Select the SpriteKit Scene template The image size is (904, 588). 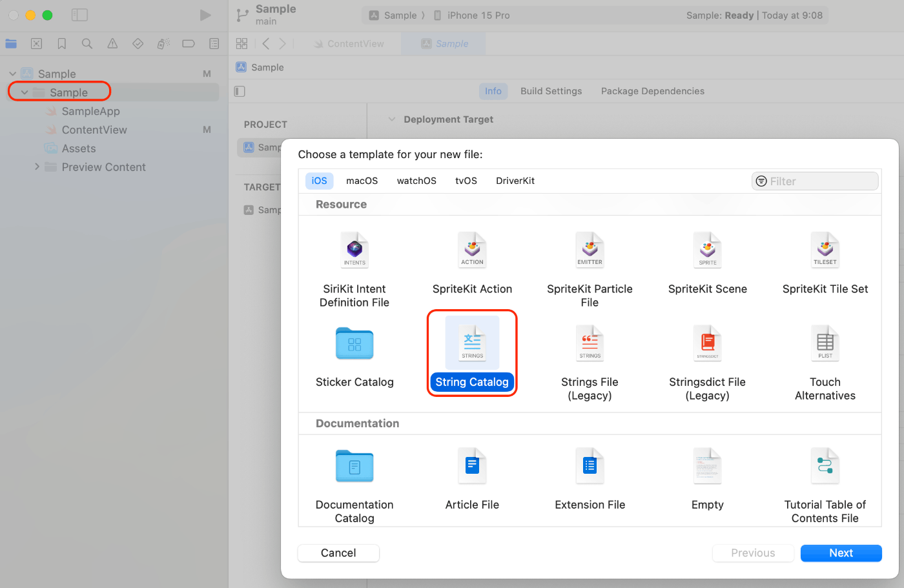coord(708,263)
